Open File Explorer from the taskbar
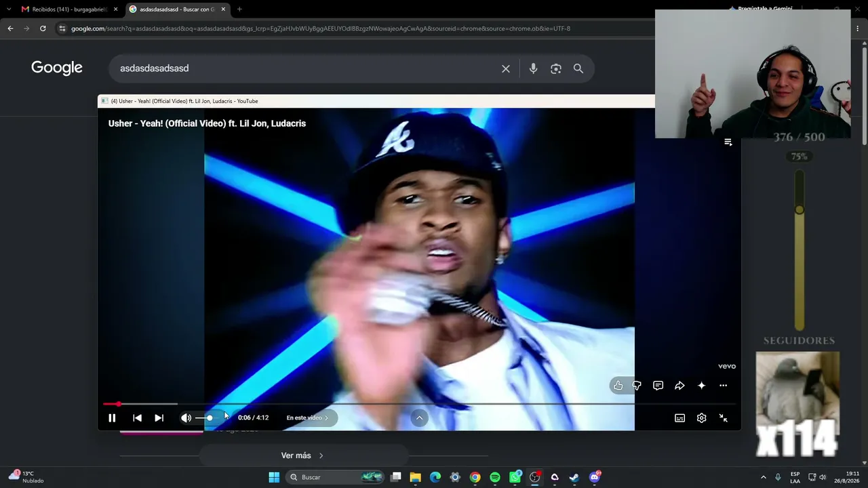Screen dimensions: 868x488 pyautogui.click(x=416, y=477)
